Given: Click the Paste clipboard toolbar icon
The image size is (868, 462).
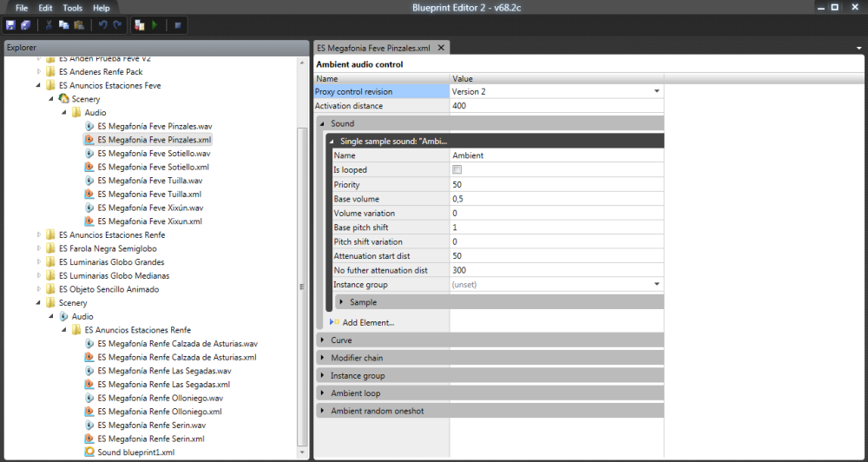Looking at the screenshot, I should click(x=79, y=25).
